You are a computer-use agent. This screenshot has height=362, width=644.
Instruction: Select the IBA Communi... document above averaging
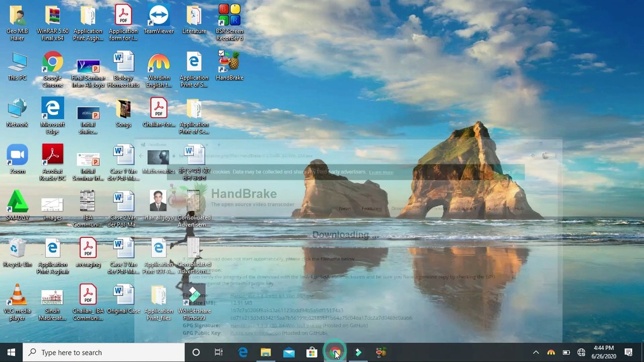pos(88,210)
